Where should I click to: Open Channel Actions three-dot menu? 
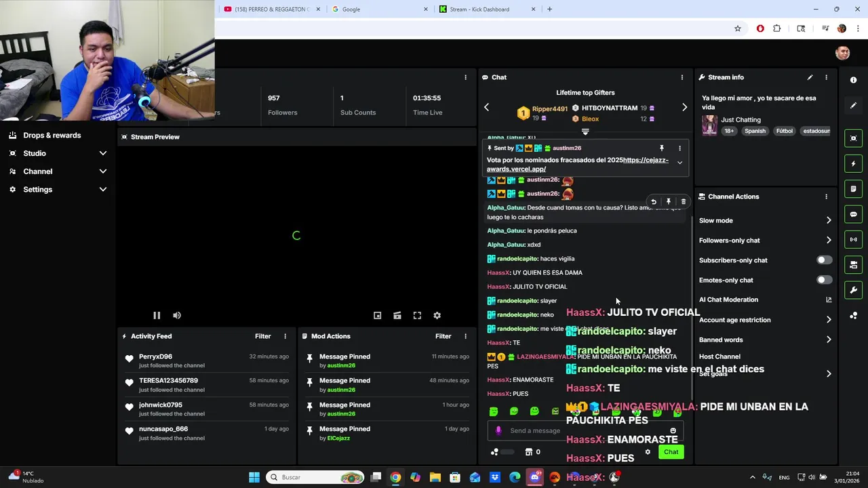click(826, 197)
